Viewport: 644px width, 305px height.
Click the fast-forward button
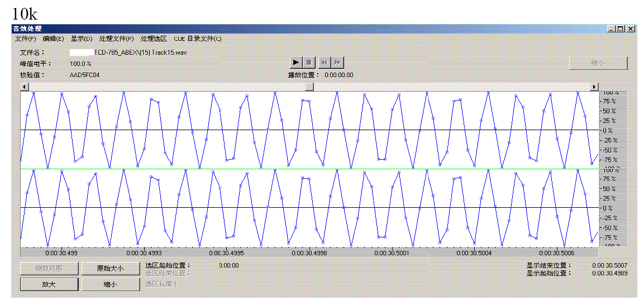click(x=337, y=62)
